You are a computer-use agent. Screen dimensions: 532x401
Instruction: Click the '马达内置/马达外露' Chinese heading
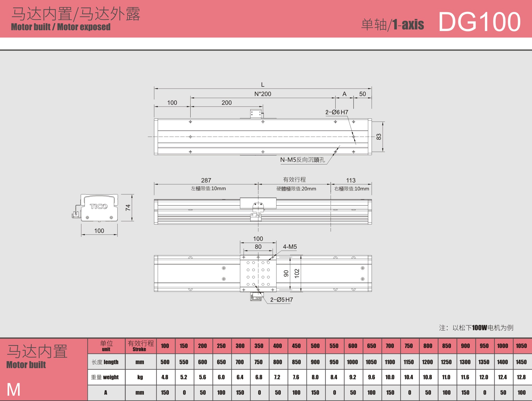[76, 14]
